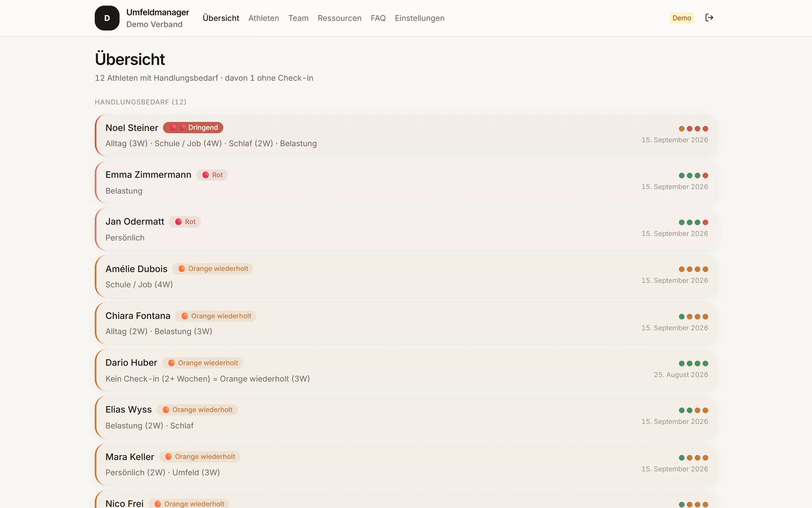The image size is (812, 508).
Task: Open Einstellungen in the top navigation
Action: coord(420,18)
